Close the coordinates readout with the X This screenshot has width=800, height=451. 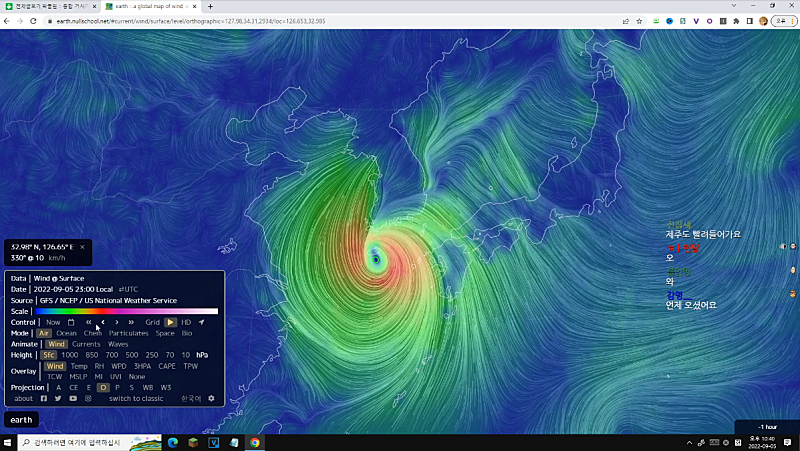click(x=83, y=246)
